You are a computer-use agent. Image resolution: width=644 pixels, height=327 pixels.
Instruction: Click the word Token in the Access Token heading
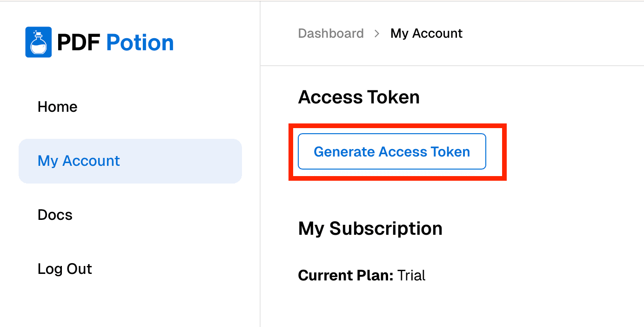pyautogui.click(x=393, y=97)
